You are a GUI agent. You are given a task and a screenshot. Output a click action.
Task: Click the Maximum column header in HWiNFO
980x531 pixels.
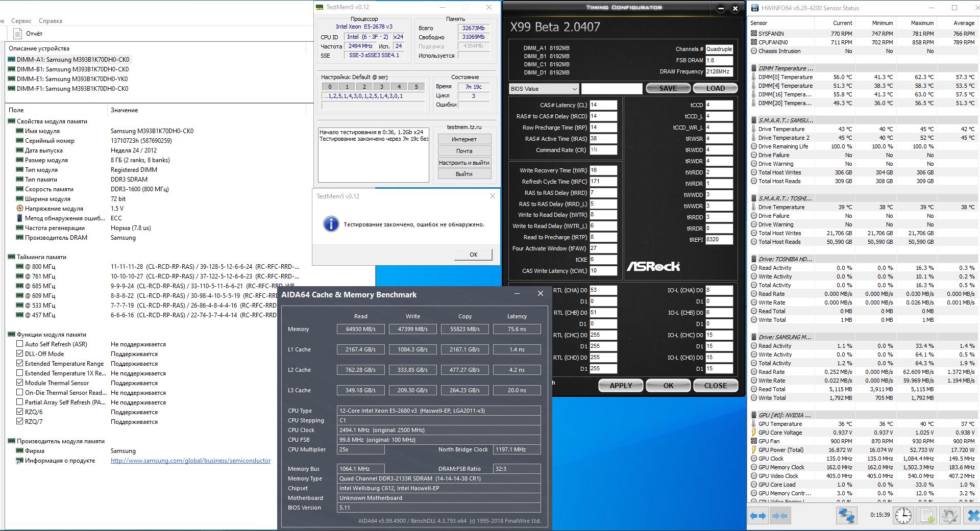tap(917, 23)
